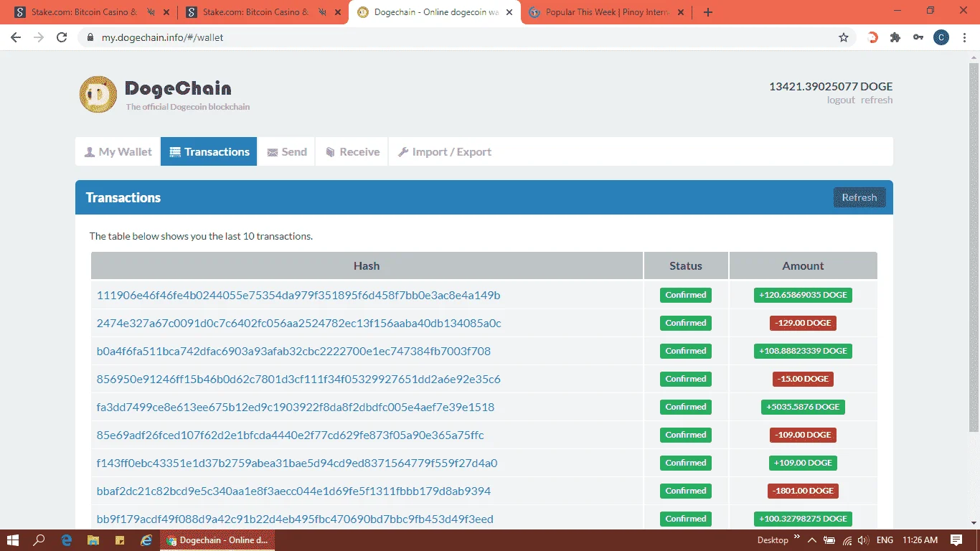
Task: Open File Explorer from the taskbar
Action: (x=93, y=540)
